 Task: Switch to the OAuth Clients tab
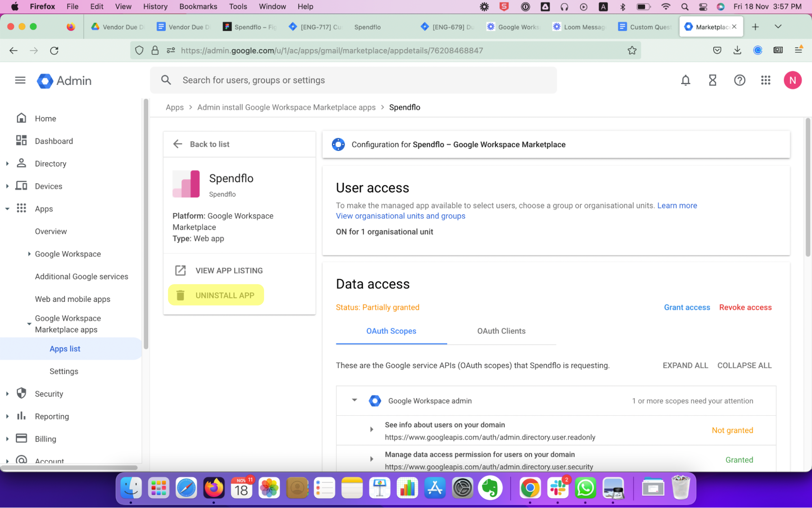pos(501,331)
